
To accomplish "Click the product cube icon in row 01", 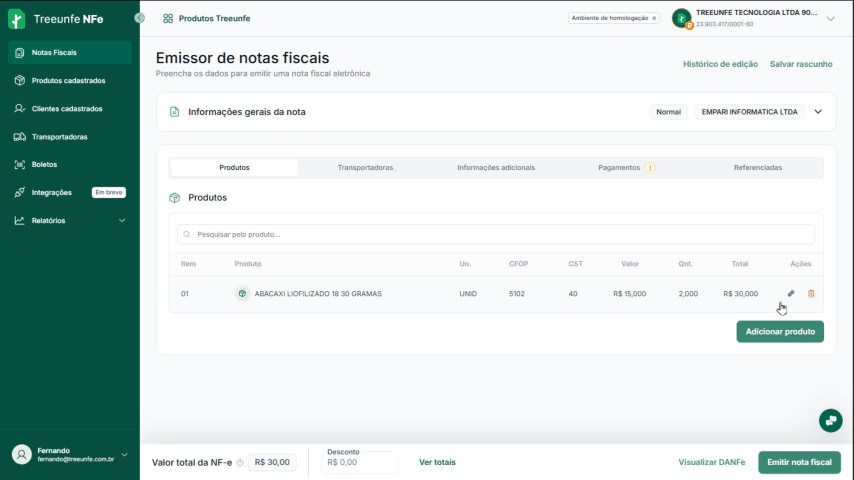I will pyautogui.click(x=242, y=294).
